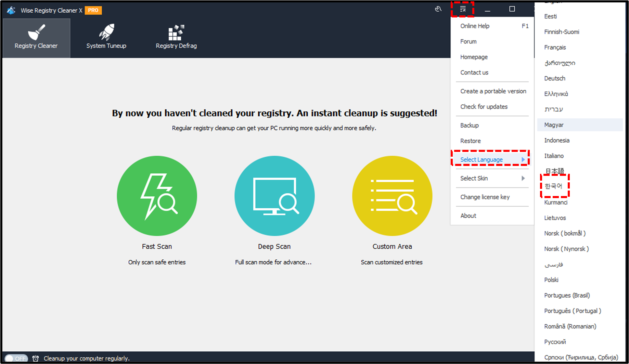629x364 pixels.
Task: Choose Français language
Action: pos(580,47)
